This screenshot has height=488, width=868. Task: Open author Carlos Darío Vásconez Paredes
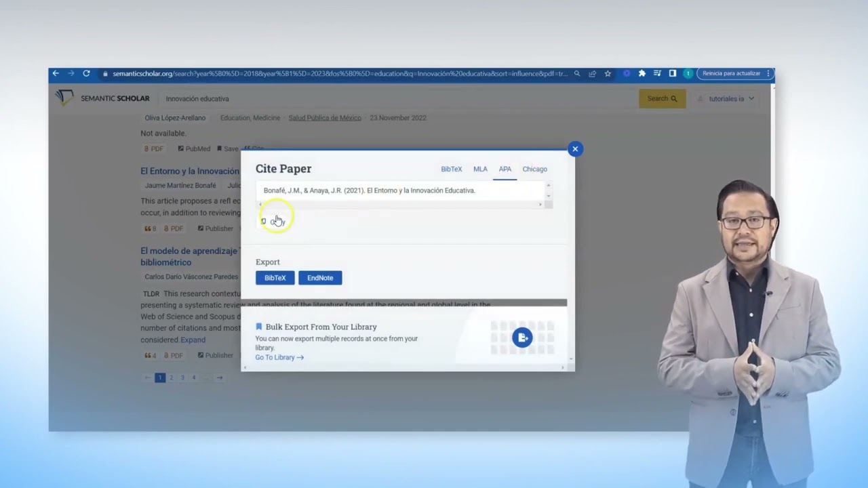tap(191, 277)
